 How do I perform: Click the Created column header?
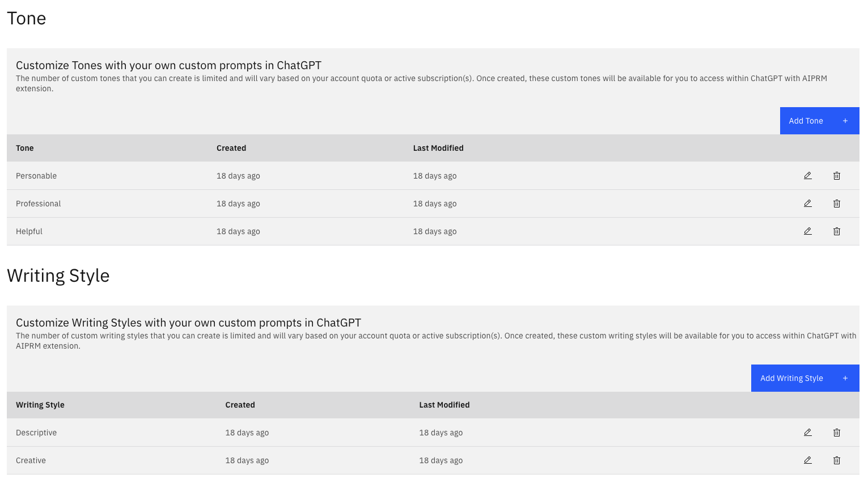(x=231, y=148)
